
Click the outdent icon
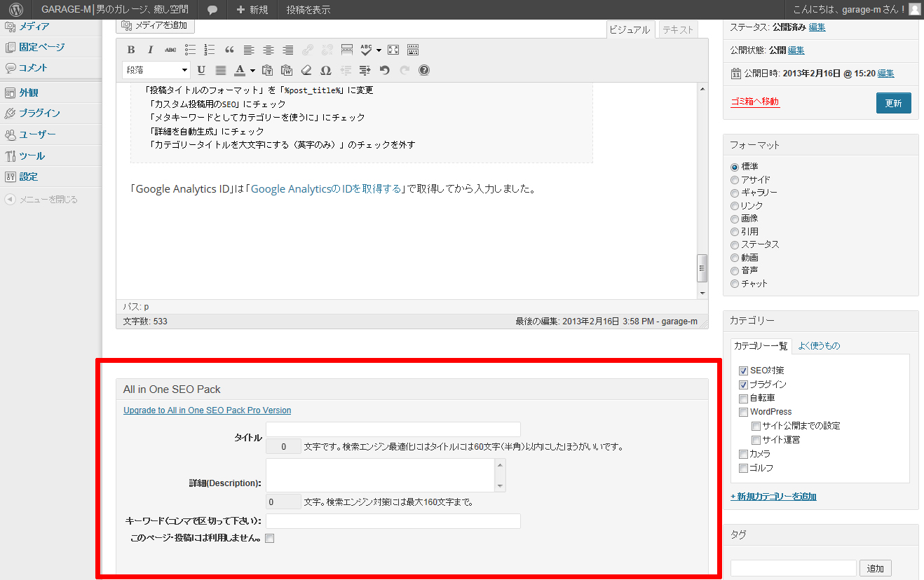346,70
